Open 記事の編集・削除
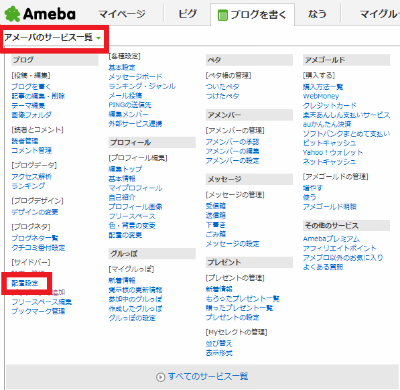The height and width of the screenshot is (390, 400). pos(38,96)
